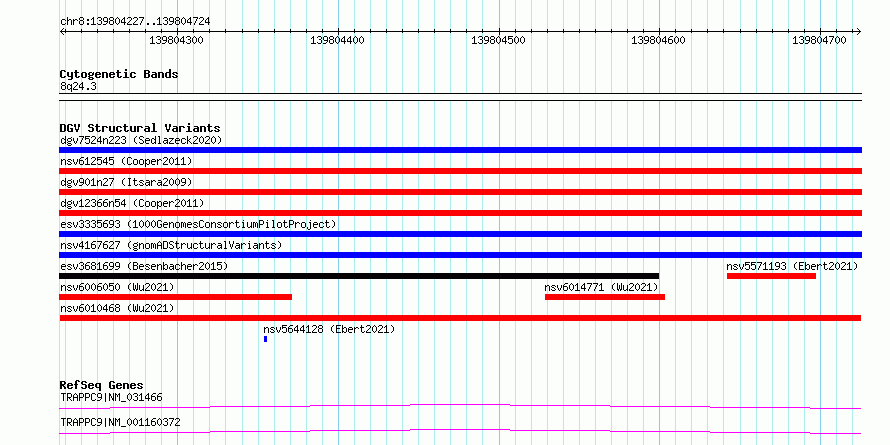The image size is (890, 445).
Task: Select the 139804500 ruler tick label
Action: (498, 40)
